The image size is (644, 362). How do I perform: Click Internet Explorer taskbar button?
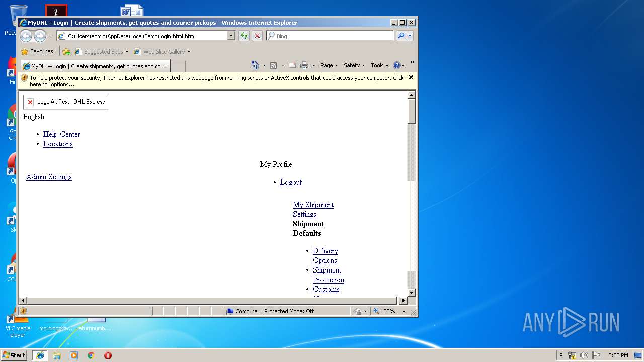(x=40, y=355)
